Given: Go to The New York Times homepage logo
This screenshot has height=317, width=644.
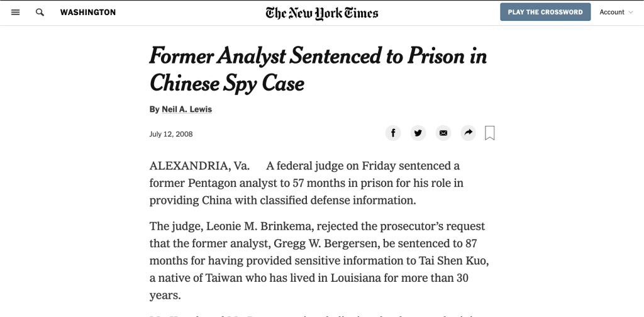Looking at the screenshot, I should 322,13.
